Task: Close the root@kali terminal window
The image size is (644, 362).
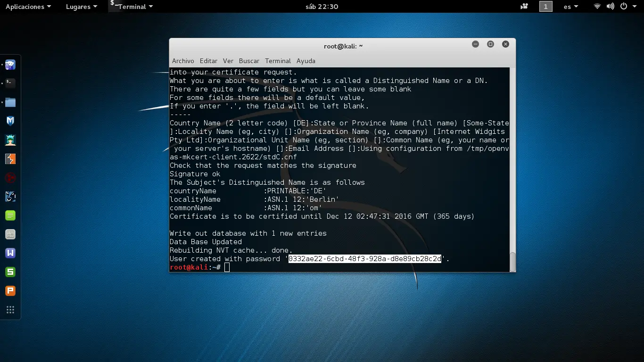Action: [505, 44]
